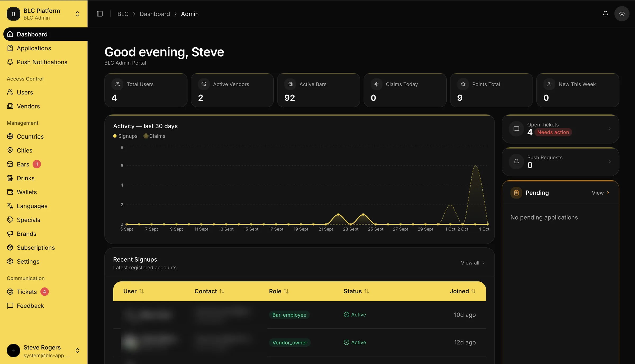Click the Dashboard breadcrumb link
This screenshot has height=364, width=635.
point(155,14)
